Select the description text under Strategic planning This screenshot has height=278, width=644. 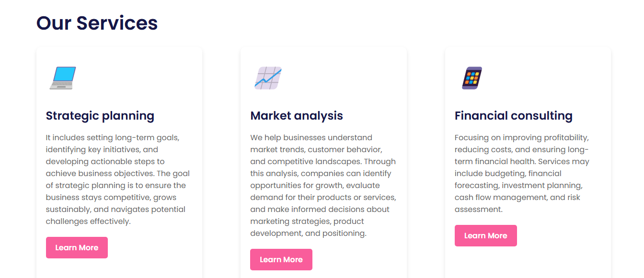click(x=117, y=179)
